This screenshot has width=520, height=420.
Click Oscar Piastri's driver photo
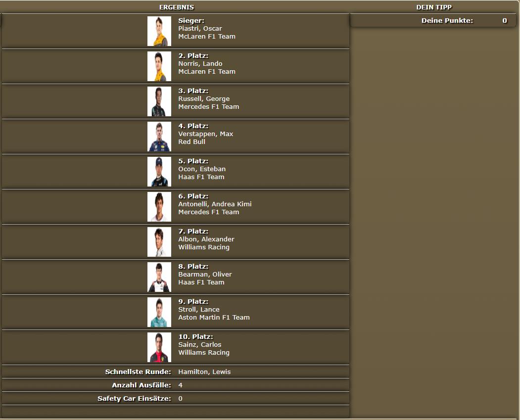(159, 31)
